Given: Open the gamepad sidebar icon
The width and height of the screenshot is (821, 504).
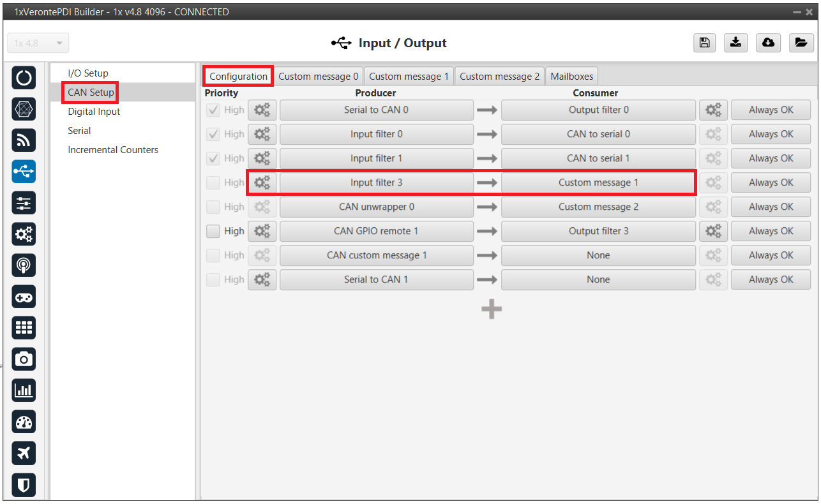Looking at the screenshot, I should (x=24, y=297).
